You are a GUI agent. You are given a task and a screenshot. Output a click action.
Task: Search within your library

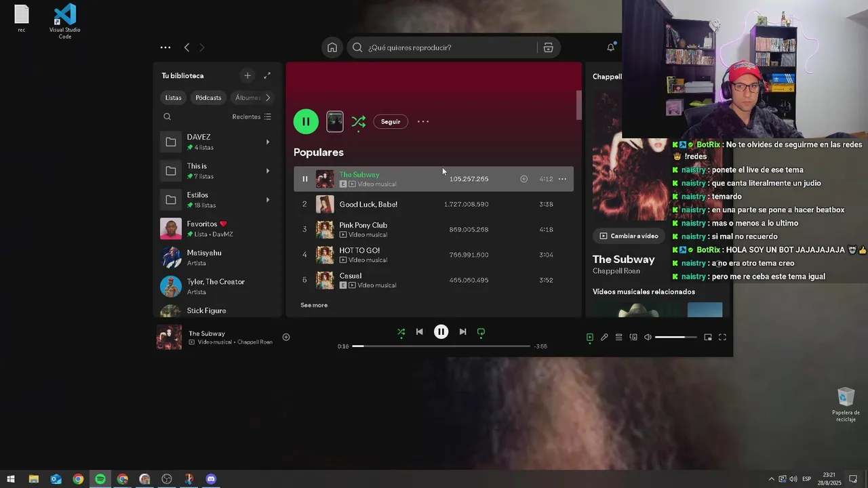point(167,117)
